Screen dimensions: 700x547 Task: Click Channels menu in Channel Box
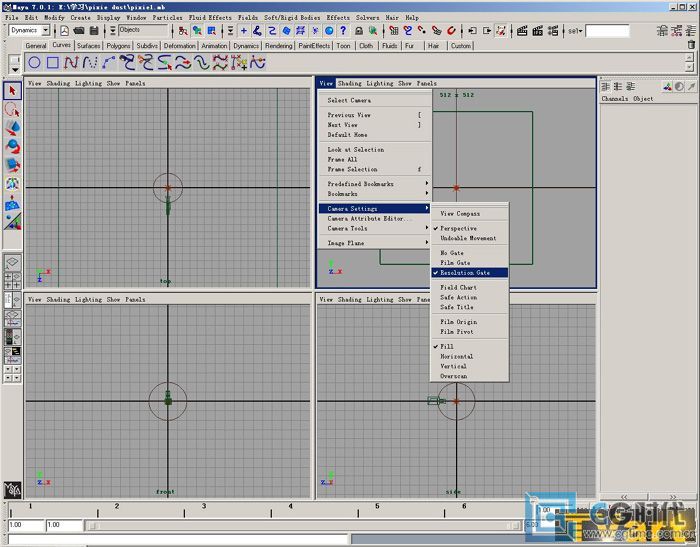point(615,98)
